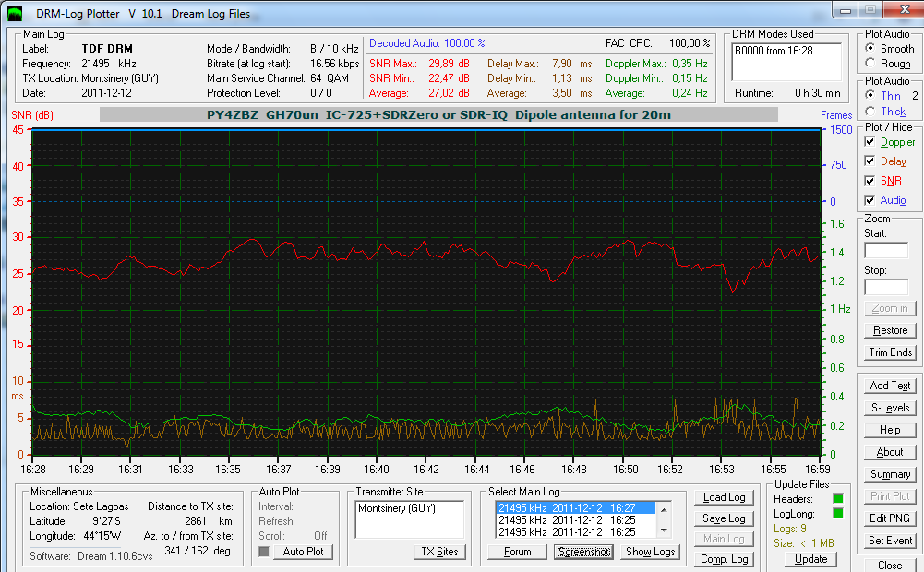Viewport: 924px width, 572px height.
Task: Click the DRM-Log Plotter title bar icon
Action: click(x=17, y=14)
